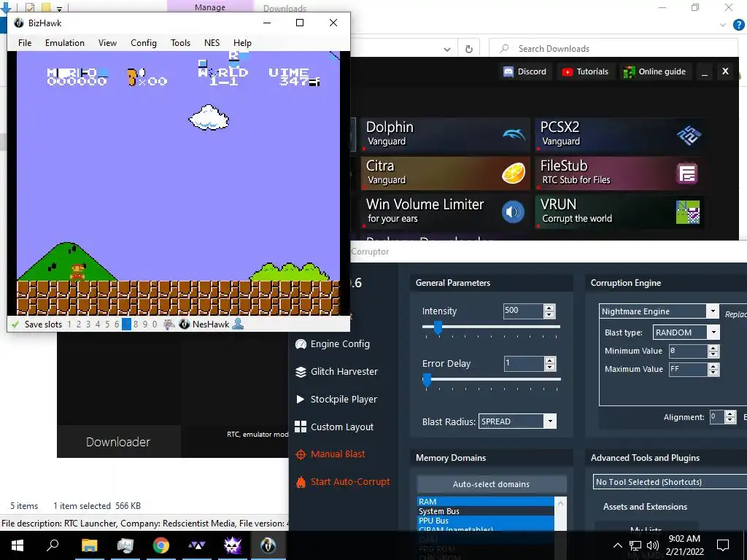747x560 pixels.
Task: Click the Start Auto-Corrupt flame icon
Action: point(301,482)
